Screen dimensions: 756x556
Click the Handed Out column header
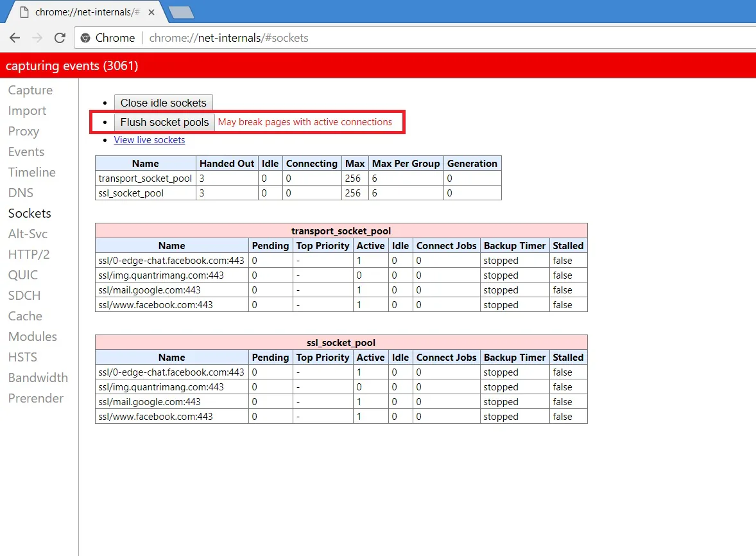[x=227, y=164]
